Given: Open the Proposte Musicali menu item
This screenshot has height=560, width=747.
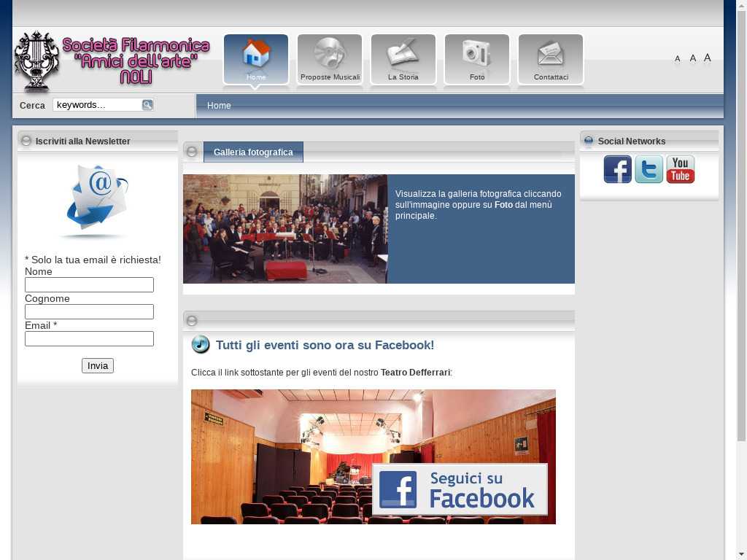Looking at the screenshot, I should [x=330, y=60].
